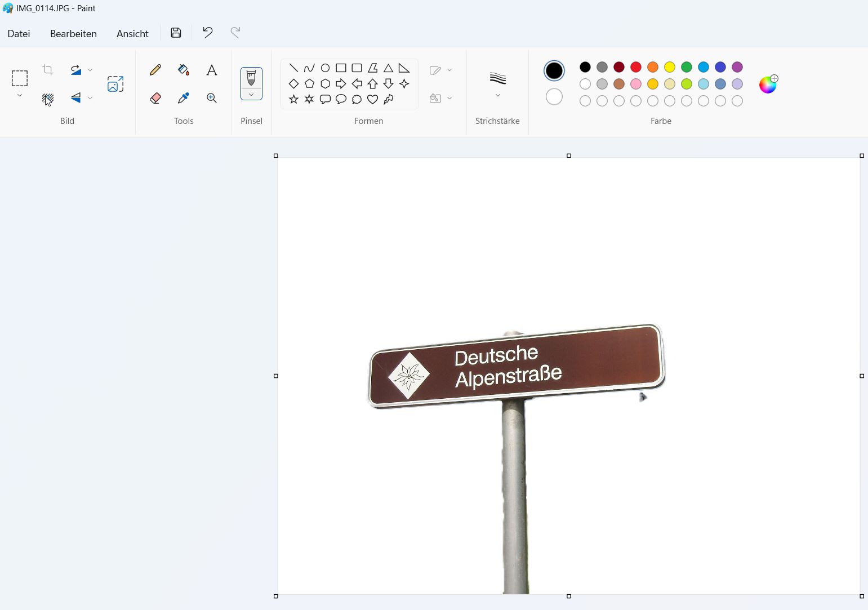Pick the red color swatch

coord(635,67)
